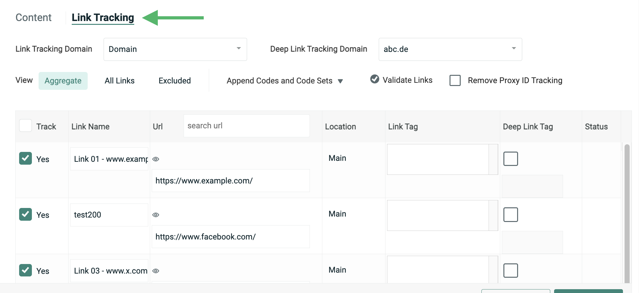Uncheck Track for the Link 01 row
This screenshot has width=644, height=293.
[26, 158]
